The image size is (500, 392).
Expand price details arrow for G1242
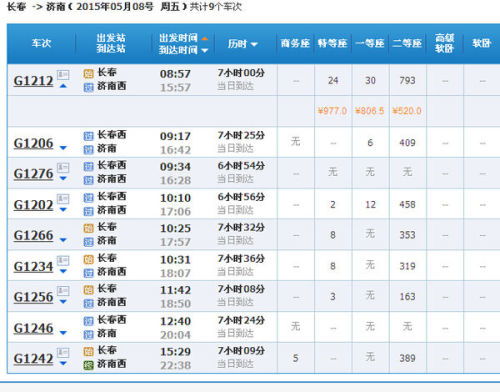coord(63,363)
